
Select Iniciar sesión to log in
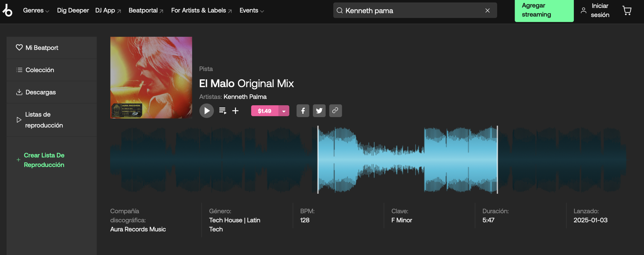600,11
